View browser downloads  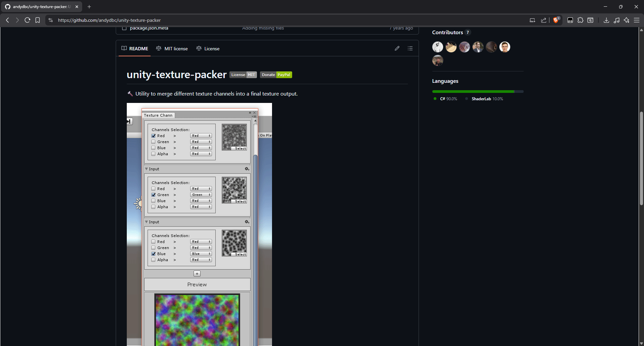click(x=606, y=20)
